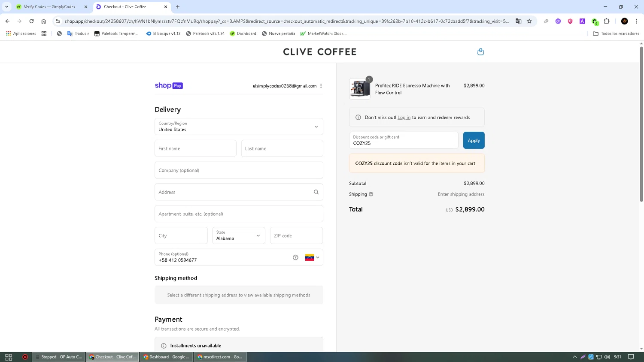Screen dimensions: 644x362
Task: Show hidden system tray icons
Action: [x=574, y=357]
